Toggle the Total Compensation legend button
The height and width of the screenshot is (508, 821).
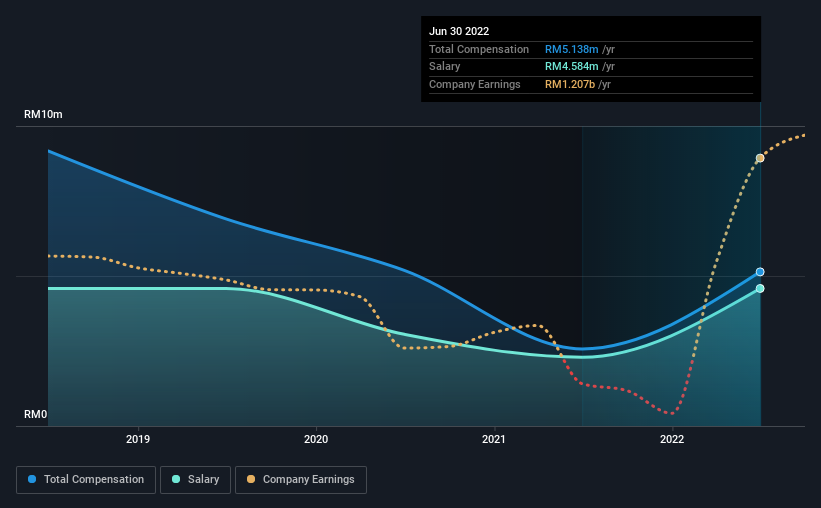86,480
